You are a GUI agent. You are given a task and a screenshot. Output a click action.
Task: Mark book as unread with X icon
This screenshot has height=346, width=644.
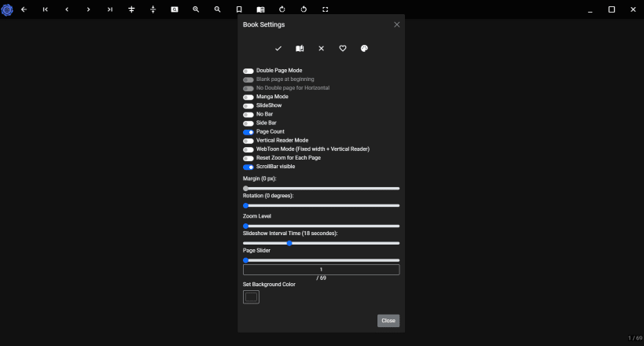[321, 49]
